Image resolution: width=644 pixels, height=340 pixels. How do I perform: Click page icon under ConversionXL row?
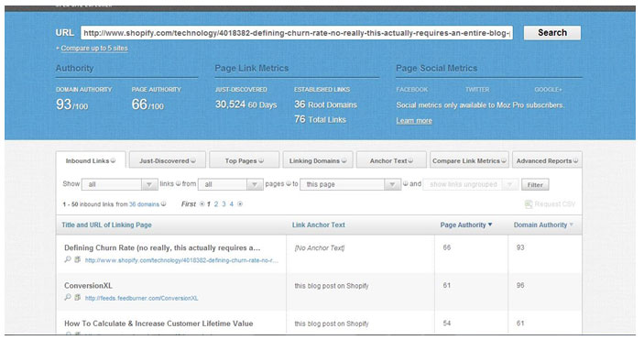(77, 297)
